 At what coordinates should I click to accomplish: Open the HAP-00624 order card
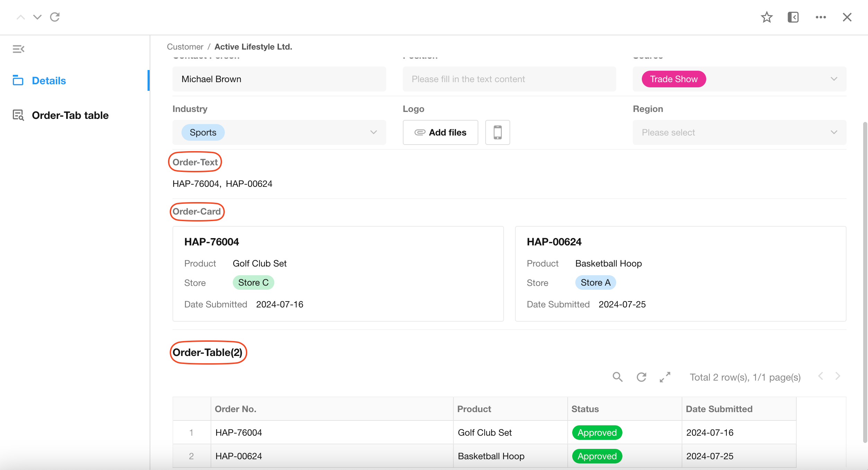(680, 273)
